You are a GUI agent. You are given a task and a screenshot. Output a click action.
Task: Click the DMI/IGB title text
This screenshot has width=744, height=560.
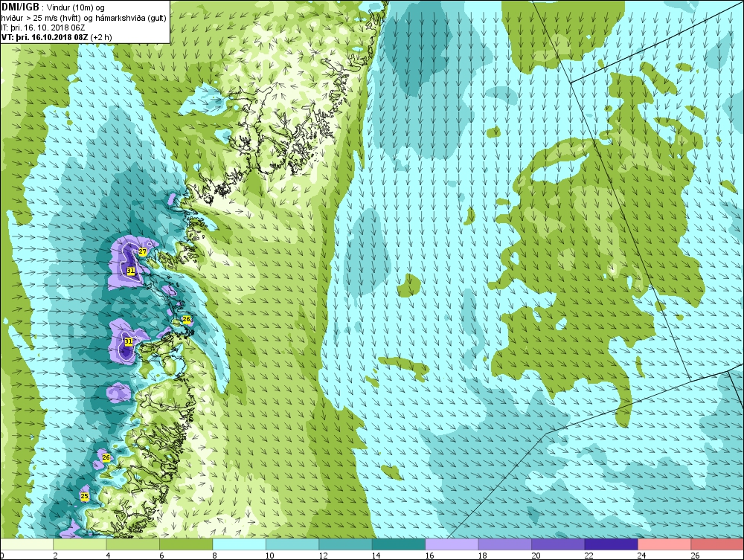[20, 7]
